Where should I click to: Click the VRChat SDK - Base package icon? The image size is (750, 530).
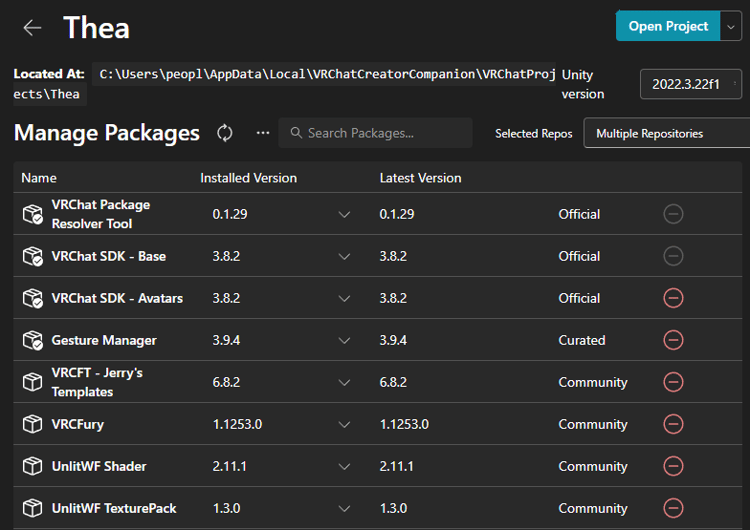[x=33, y=256]
